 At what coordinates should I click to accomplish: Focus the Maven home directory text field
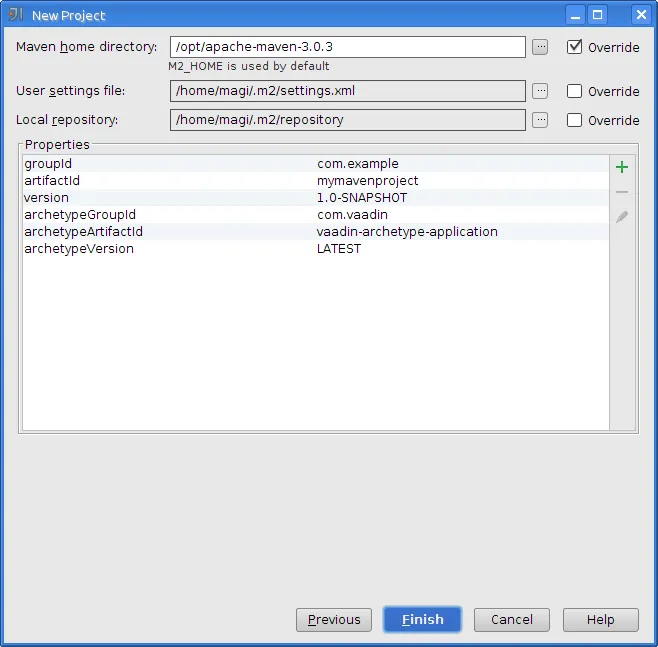(x=348, y=47)
